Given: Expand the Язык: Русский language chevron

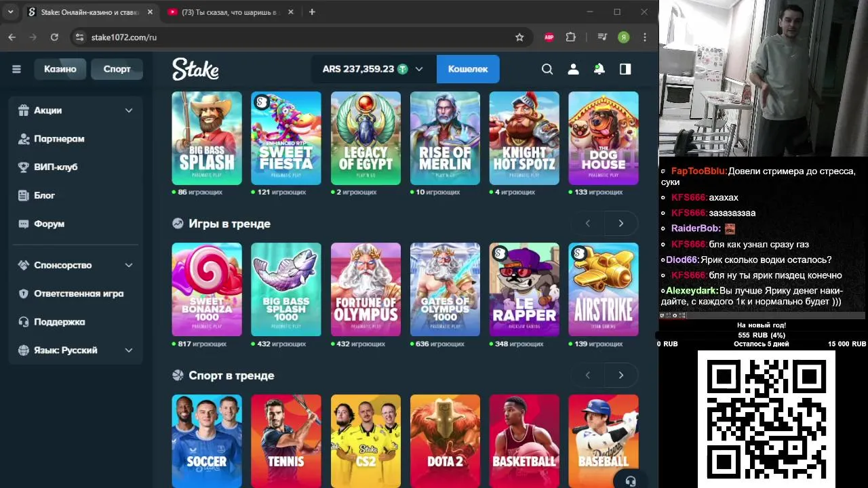Looking at the screenshot, I should point(129,350).
